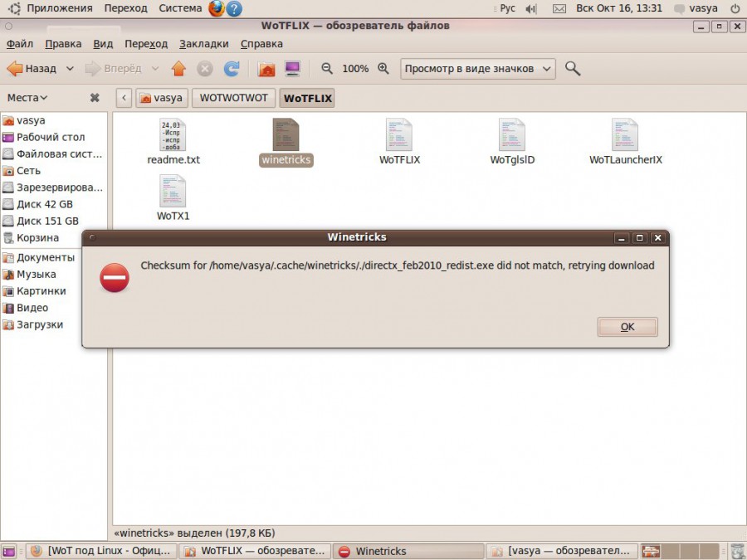Open the Правка menu
The image size is (747, 560).
click(x=63, y=43)
